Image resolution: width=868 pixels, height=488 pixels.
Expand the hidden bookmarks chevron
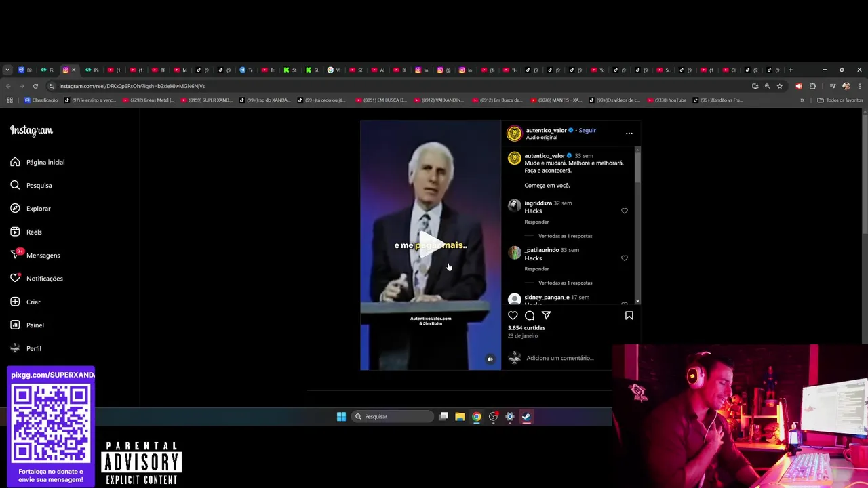(802, 100)
